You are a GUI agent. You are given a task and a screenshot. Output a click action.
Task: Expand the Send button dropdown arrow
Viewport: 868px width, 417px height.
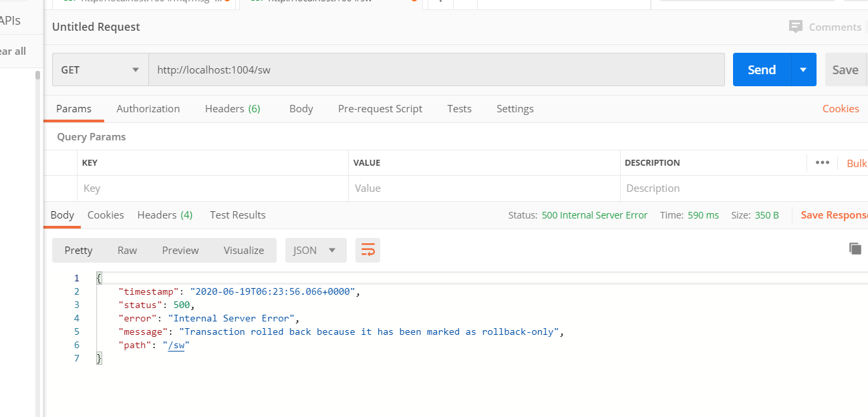click(803, 69)
